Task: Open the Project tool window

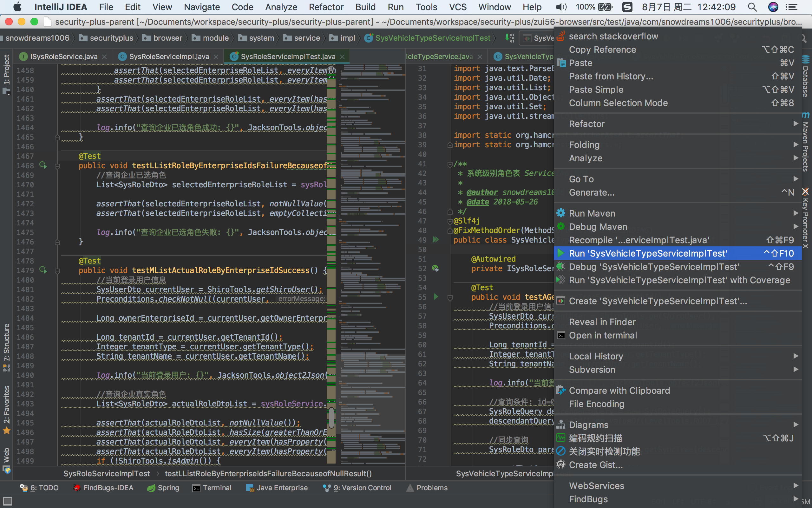Action: (6, 74)
